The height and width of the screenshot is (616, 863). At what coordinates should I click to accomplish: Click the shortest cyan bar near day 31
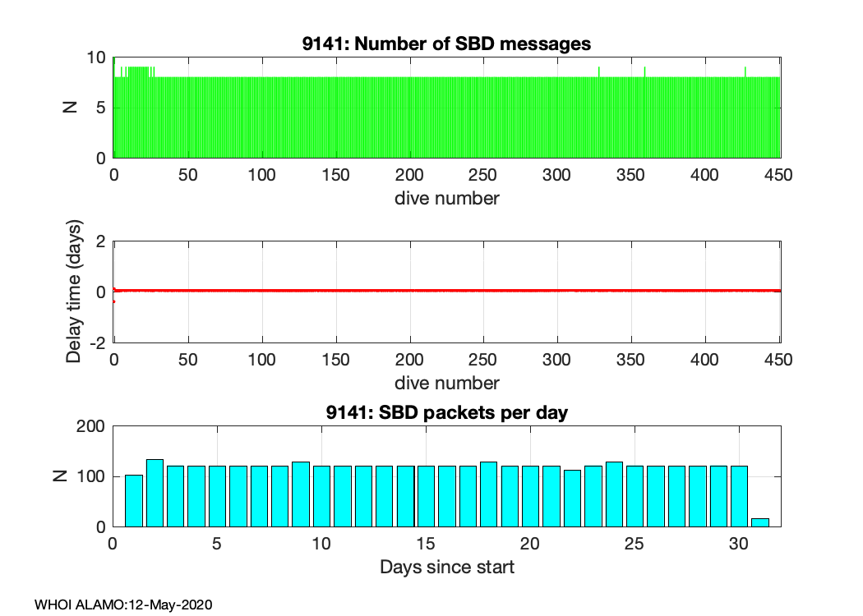pos(760,522)
